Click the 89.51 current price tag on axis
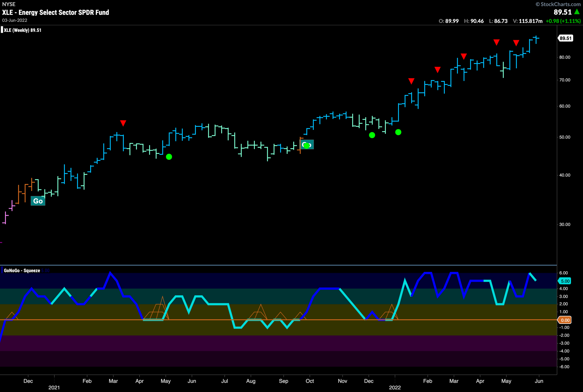Image resolution: width=583 pixels, height=392 pixels. [565, 38]
